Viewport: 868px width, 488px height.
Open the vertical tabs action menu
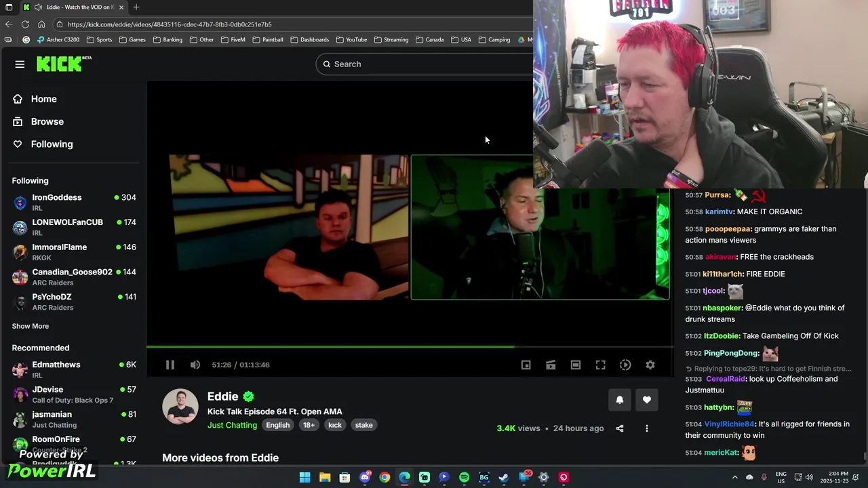click(9, 7)
